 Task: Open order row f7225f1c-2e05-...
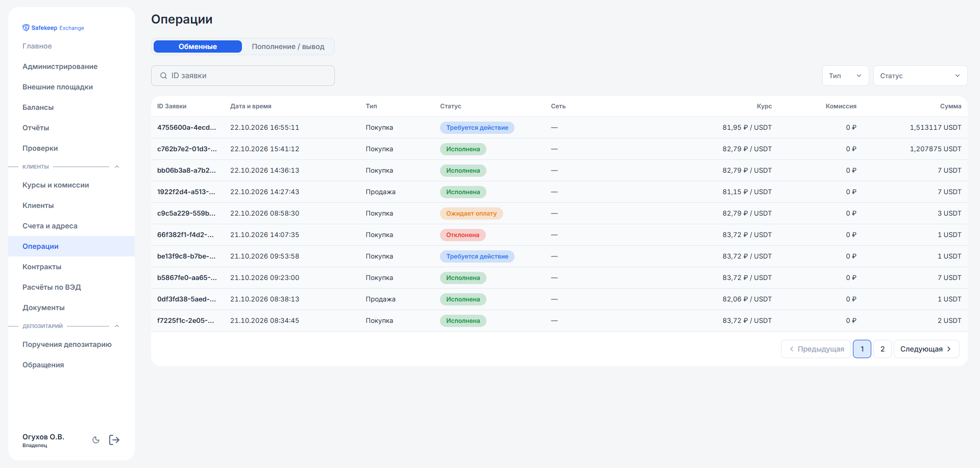click(x=559, y=321)
